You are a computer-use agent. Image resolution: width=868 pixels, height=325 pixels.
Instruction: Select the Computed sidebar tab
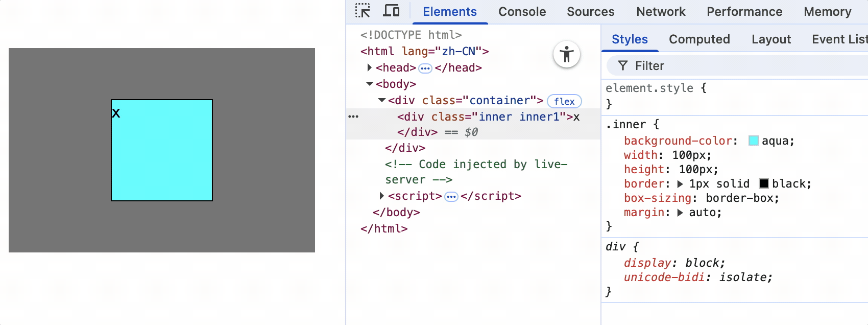click(x=700, y=39)
